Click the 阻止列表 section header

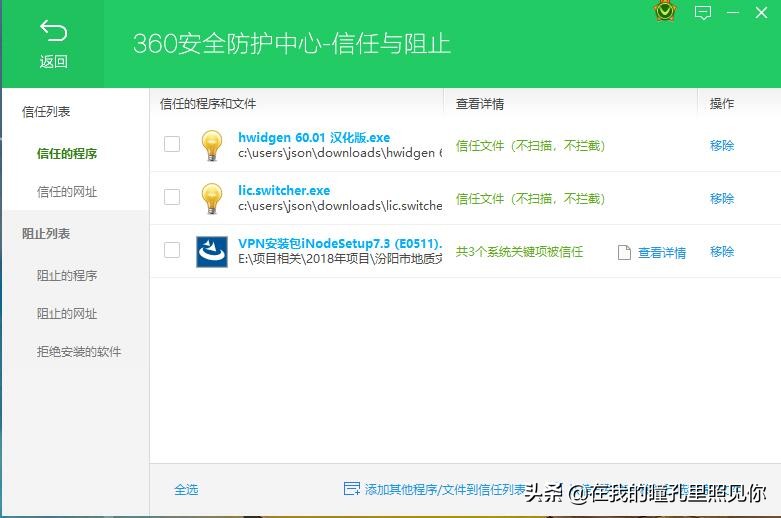click(x=46, y=234)
